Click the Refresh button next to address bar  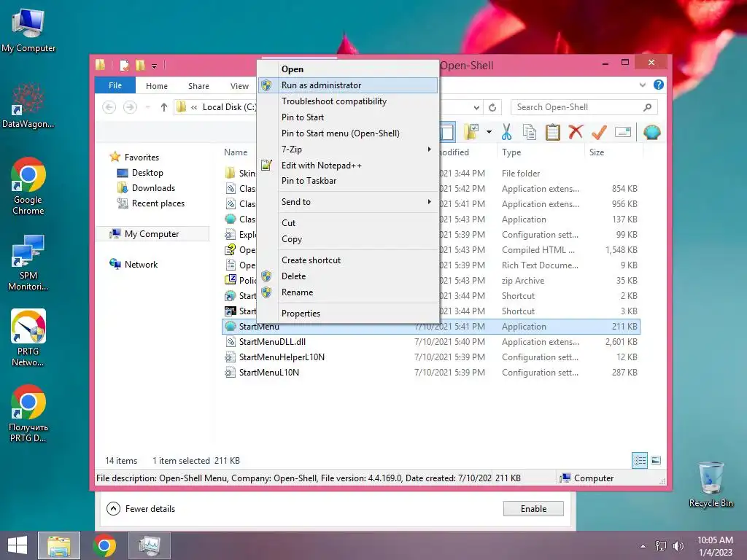click(x=492, y=108)
